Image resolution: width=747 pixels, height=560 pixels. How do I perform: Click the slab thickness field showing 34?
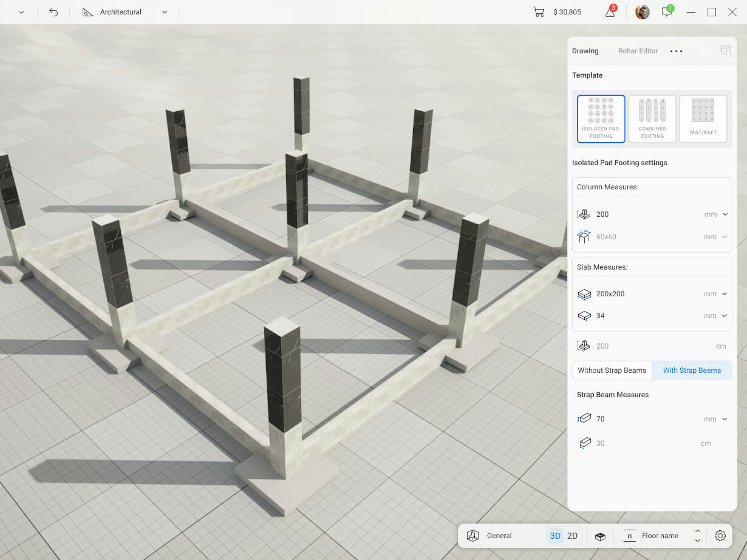click(x=652, y=316)
